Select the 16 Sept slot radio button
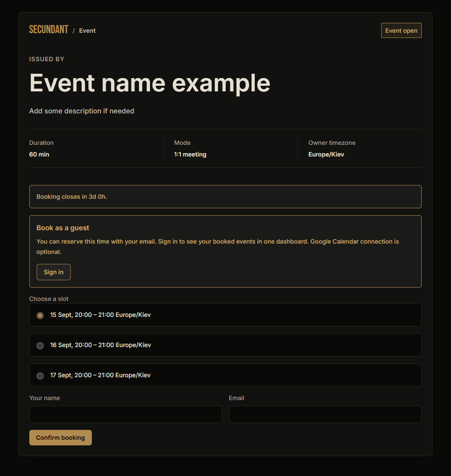Viewport: 451px width, 476px height. 40,345
